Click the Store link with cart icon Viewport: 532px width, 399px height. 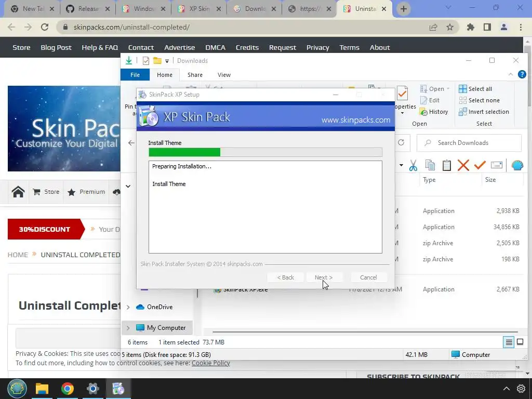tap(46, 192)
